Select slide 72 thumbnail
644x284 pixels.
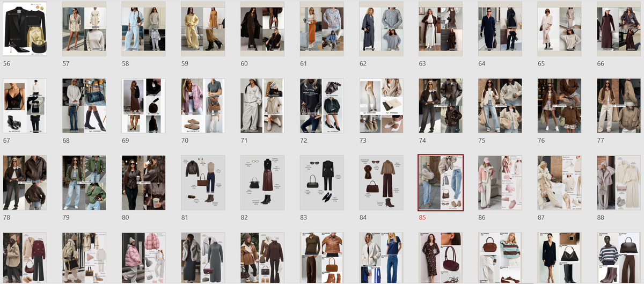coord(321,106)
